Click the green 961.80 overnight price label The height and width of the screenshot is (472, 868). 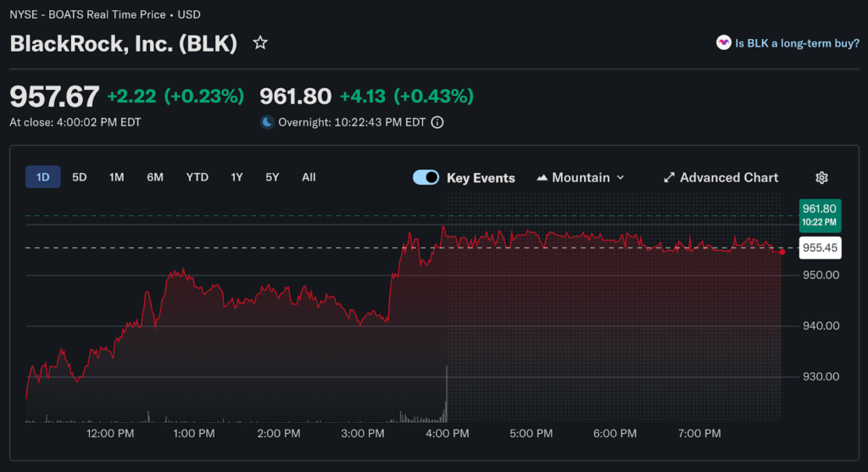(x=819, y=214)
